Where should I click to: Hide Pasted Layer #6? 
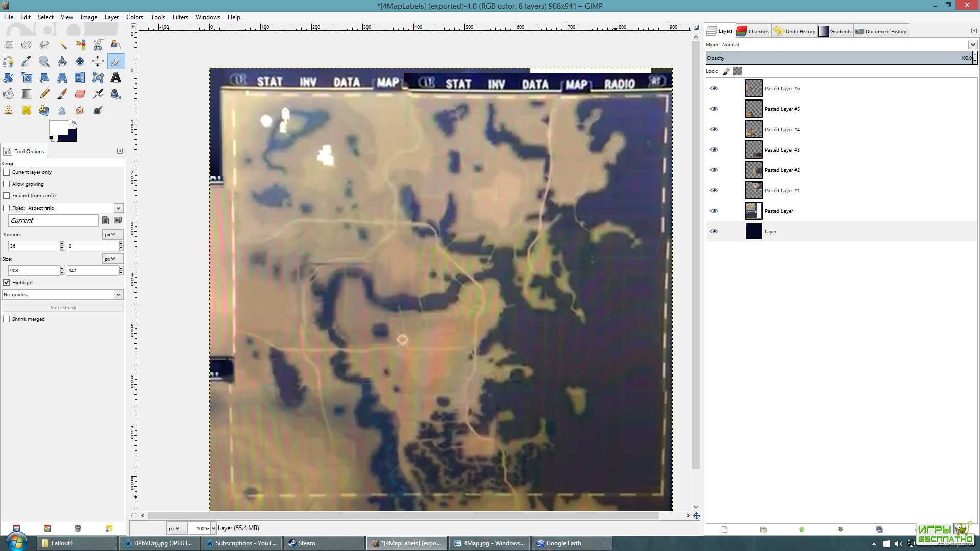pyautogui.click(x=714, y=89)
